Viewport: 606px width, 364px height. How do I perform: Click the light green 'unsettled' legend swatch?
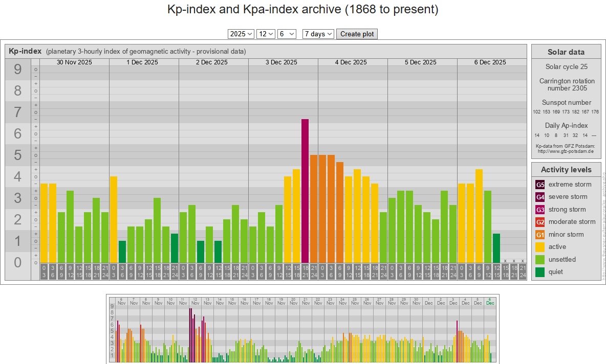(540, 260)
